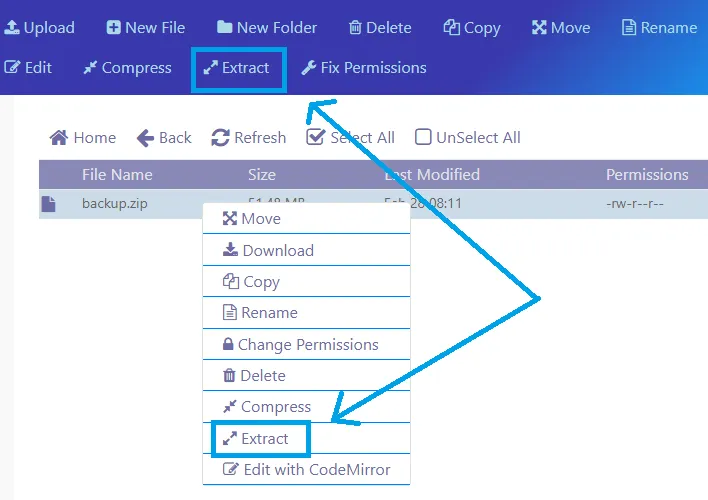Click the Delete trash icon in toolbar
708x500 pixels.
coord(355,28)
